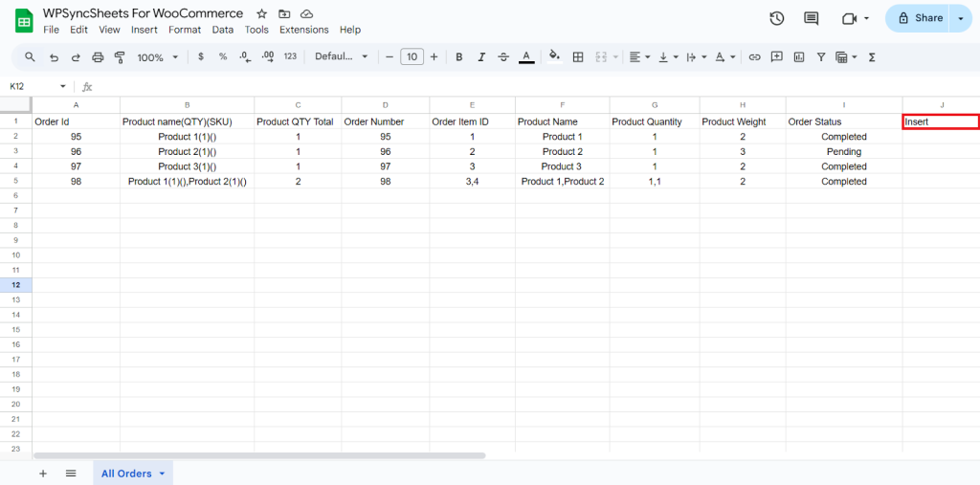Decrease decimal places
The image size is (980, 485).
(245, 56)
